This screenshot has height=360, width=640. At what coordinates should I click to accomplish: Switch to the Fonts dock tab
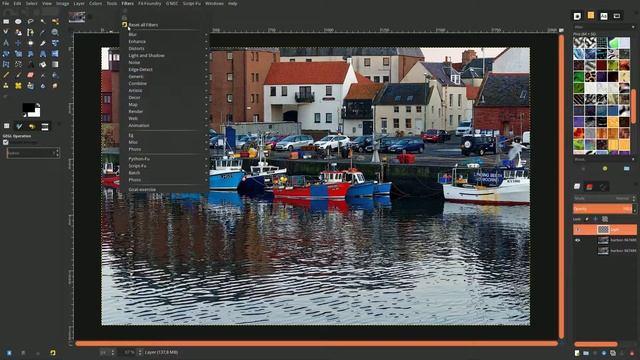(604, 16)
